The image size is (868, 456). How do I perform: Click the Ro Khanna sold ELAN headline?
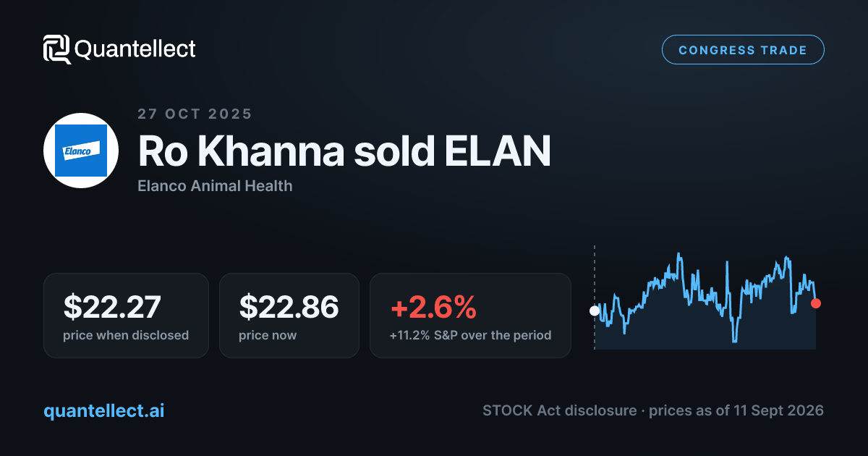click(x=344, y=151)
